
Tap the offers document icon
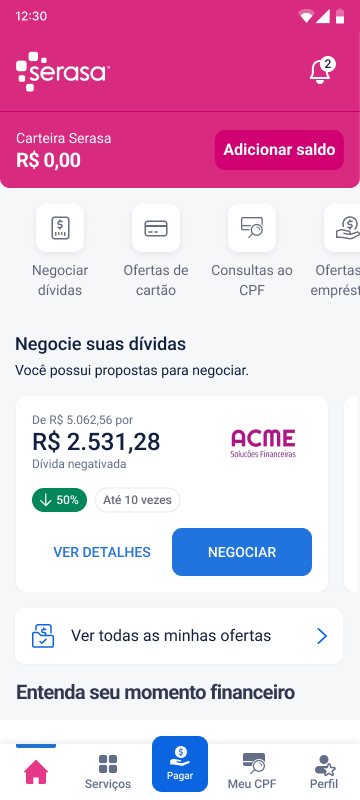[43, 636]
